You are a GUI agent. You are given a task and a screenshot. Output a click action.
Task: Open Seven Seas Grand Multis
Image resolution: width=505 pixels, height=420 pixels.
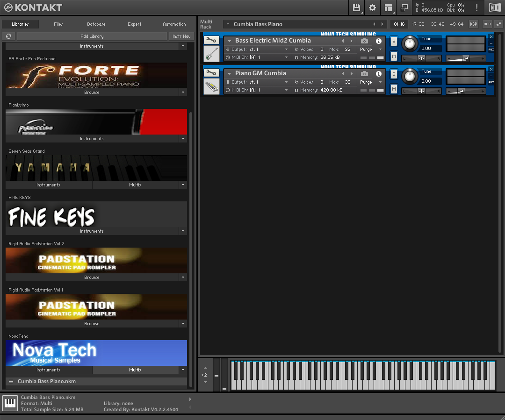pos(135,185)
